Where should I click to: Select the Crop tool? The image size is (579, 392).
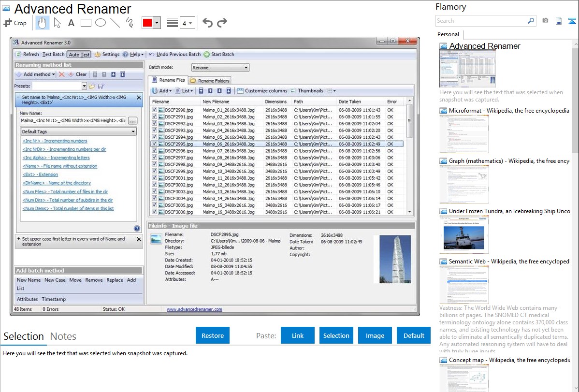[15, 23]
